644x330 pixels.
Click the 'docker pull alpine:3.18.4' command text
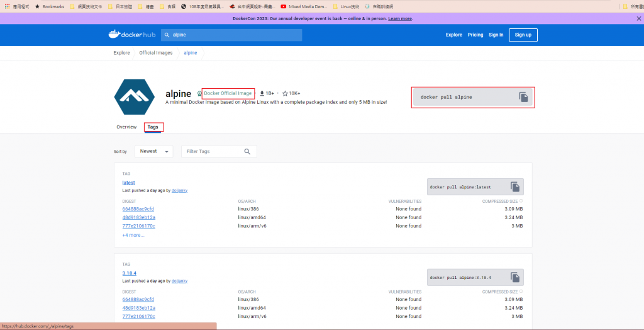click(460, 278)
